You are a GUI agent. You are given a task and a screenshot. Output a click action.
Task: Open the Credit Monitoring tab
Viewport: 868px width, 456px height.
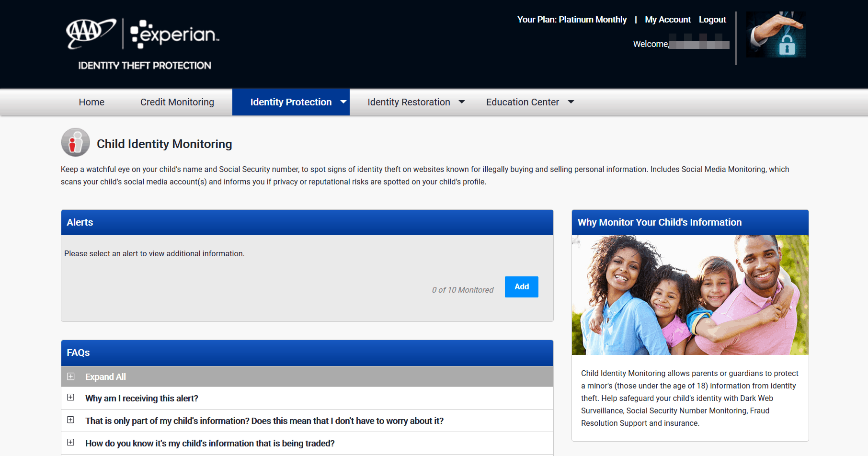click(x=177, y=102)
